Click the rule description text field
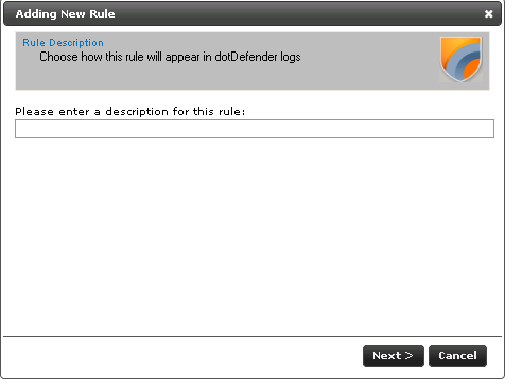 [x=254, y=128]
